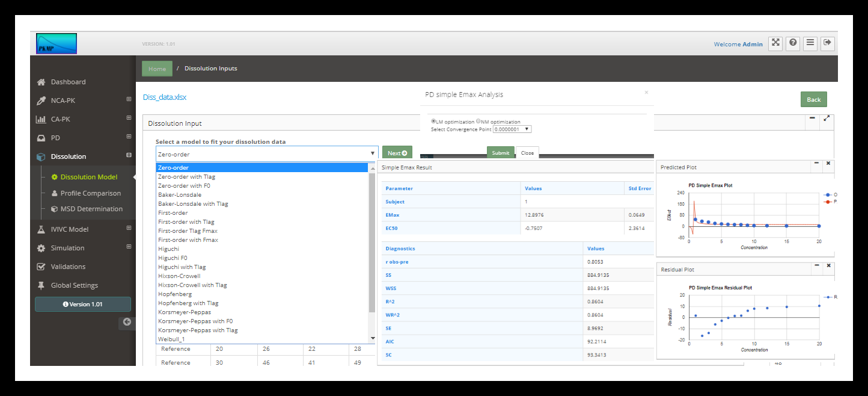This screenshot has height=396, width=868.
Task: Choose Higuchi from the model list
Action: [168, 249]
